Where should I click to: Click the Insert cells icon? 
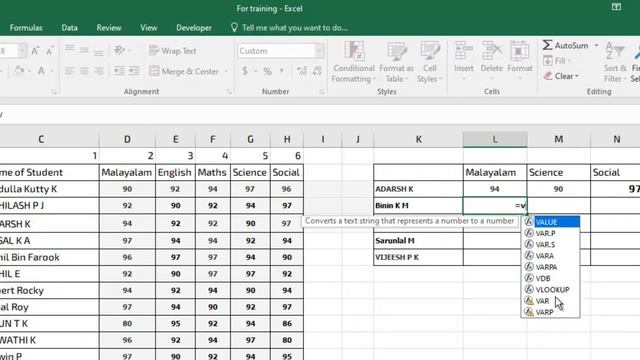(x=464, y=51)
